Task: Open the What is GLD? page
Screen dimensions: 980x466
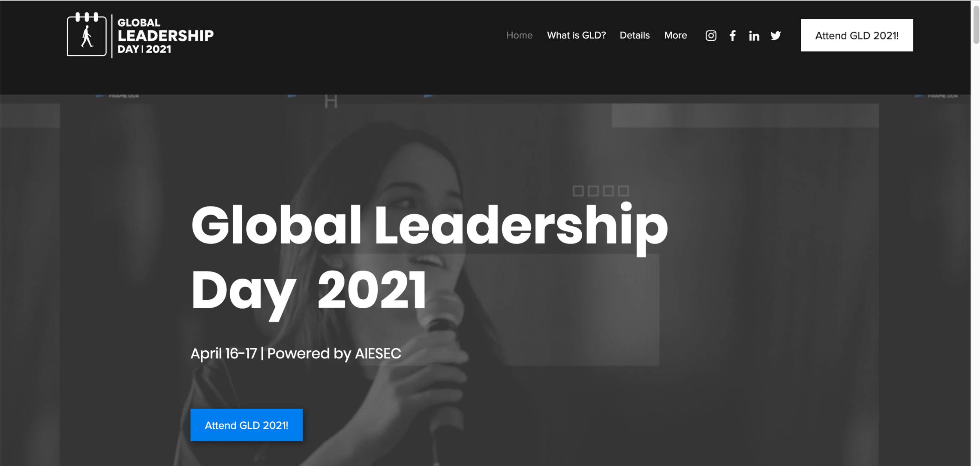Action: click(x=576, y=35)
